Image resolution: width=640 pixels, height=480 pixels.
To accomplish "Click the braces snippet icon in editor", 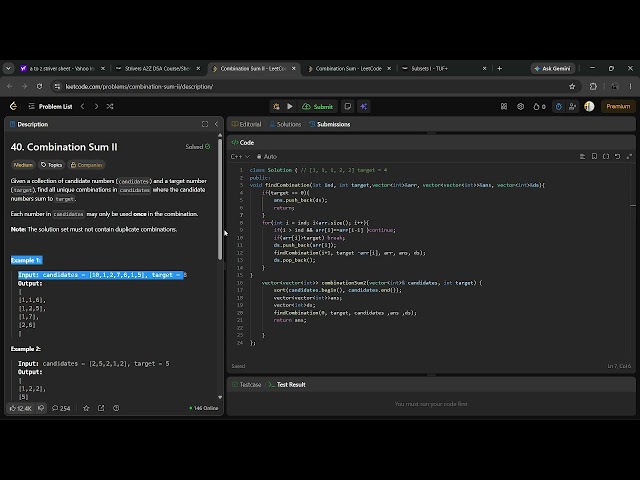I will point(606,157).
